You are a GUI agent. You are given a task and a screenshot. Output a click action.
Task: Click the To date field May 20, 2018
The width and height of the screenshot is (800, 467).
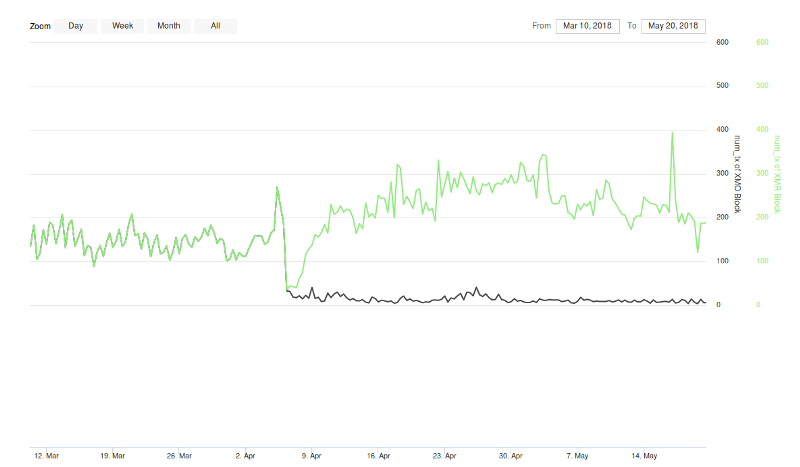tap(673, 26)
